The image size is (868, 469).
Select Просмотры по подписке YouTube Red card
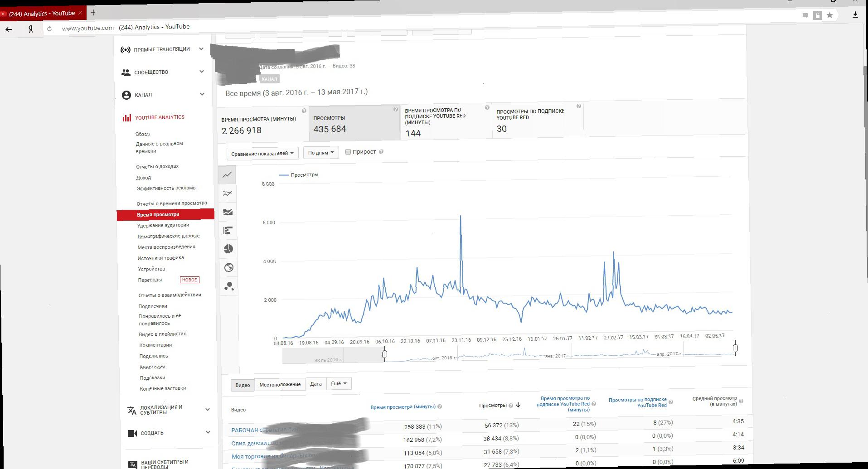click(x=538, y=120)
